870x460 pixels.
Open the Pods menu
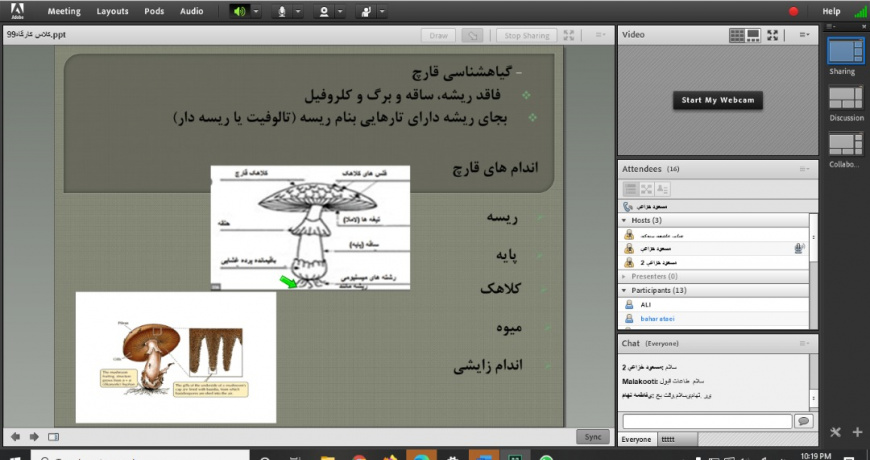tap(154, 11)
